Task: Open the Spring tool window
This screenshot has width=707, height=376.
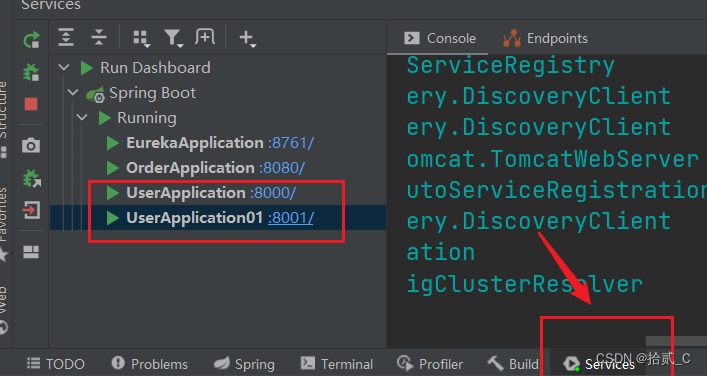Action: point(243,364)
